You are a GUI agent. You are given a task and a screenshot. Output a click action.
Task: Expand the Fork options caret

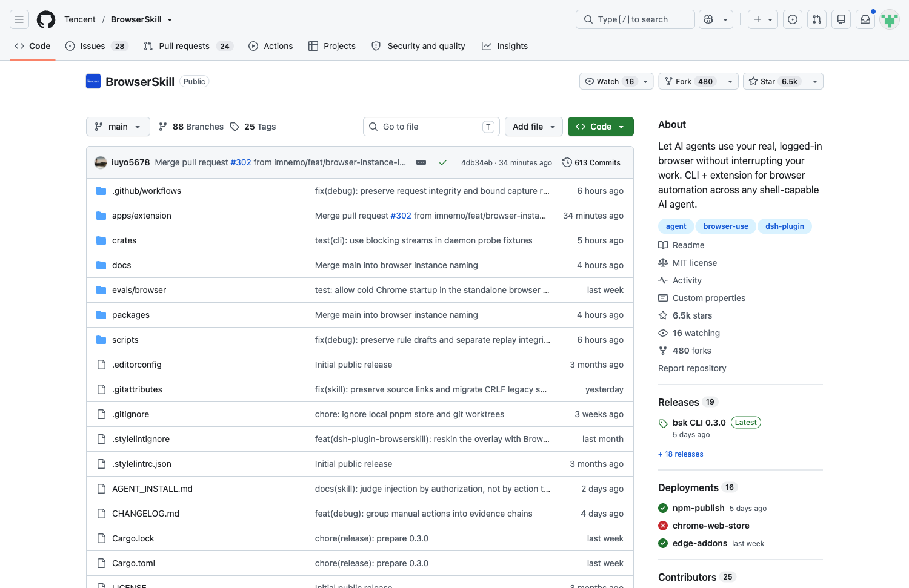pos(730,81)
